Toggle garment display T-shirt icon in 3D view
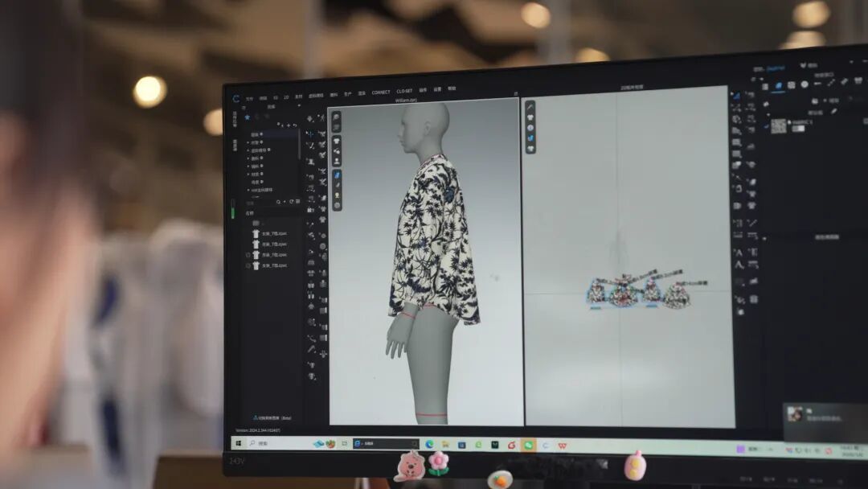 click(x=337, y=141)
